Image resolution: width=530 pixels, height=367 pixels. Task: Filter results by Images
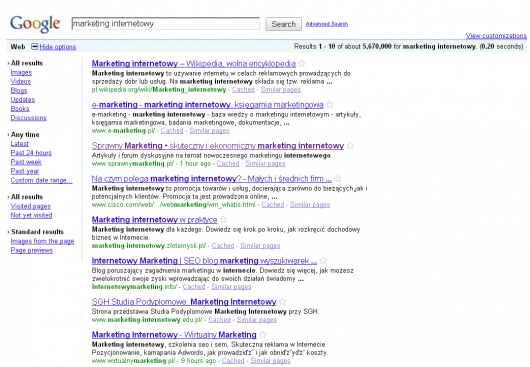pyautogui.click(x=21, y=72)
